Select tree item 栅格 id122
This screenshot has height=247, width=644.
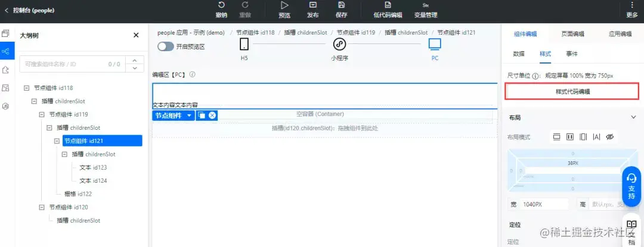[x=78, y=194]
